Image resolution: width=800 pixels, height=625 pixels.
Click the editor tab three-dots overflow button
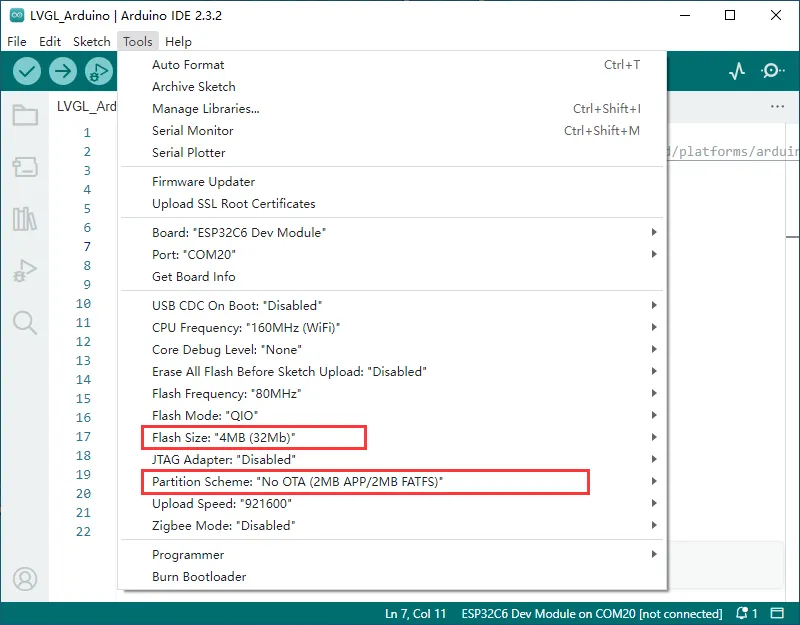point(777,107)
